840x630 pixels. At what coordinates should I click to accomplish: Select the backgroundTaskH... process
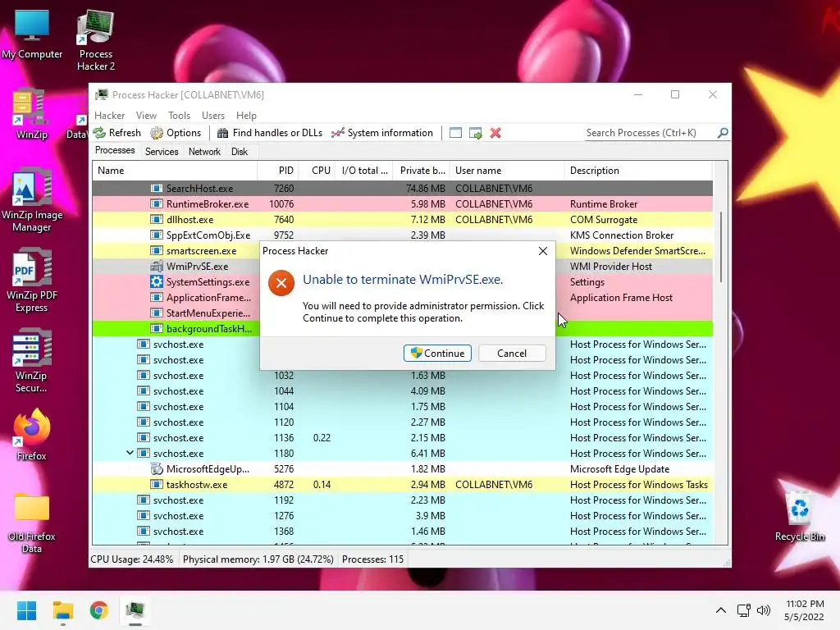[x=176, y=328]
